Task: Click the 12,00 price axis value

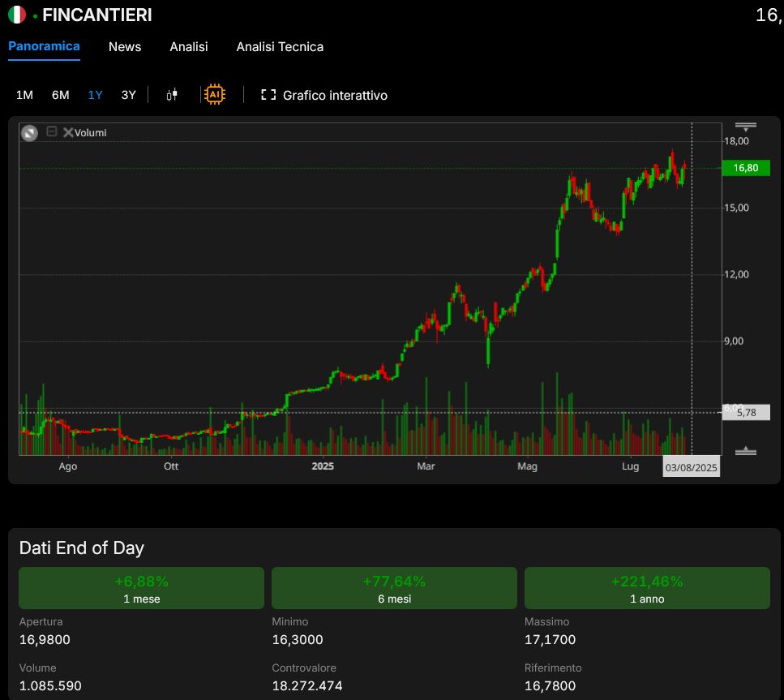Action: (737, 274)
